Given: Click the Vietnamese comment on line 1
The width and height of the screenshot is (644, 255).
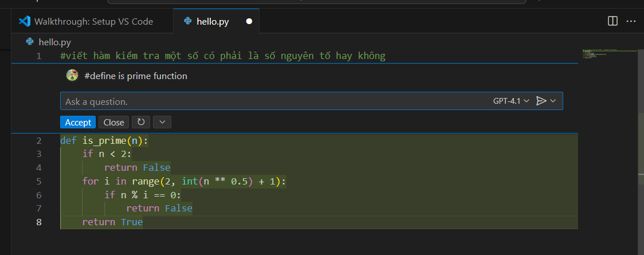Looking at the screenshot, I should click(x=222, y=56).
